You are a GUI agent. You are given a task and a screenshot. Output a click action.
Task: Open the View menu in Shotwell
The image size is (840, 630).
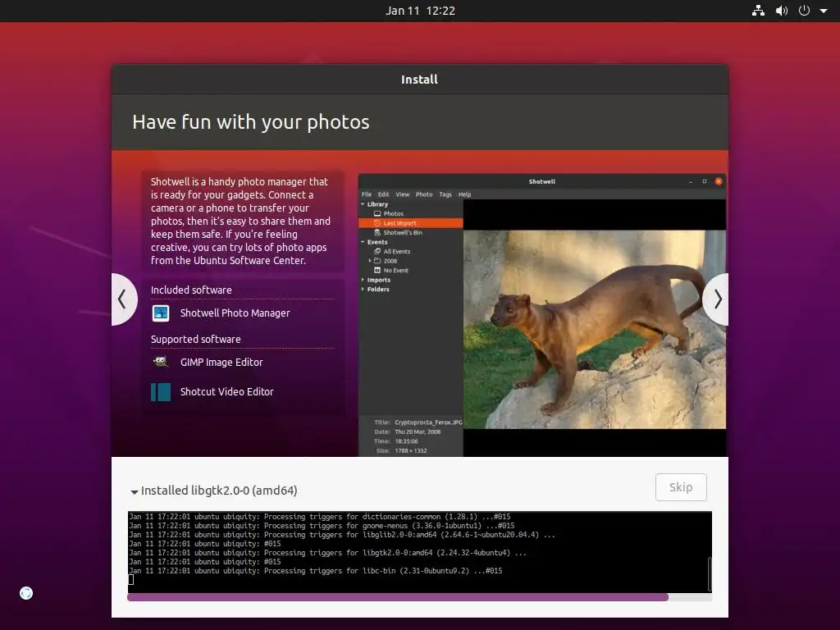coord(402,194)
